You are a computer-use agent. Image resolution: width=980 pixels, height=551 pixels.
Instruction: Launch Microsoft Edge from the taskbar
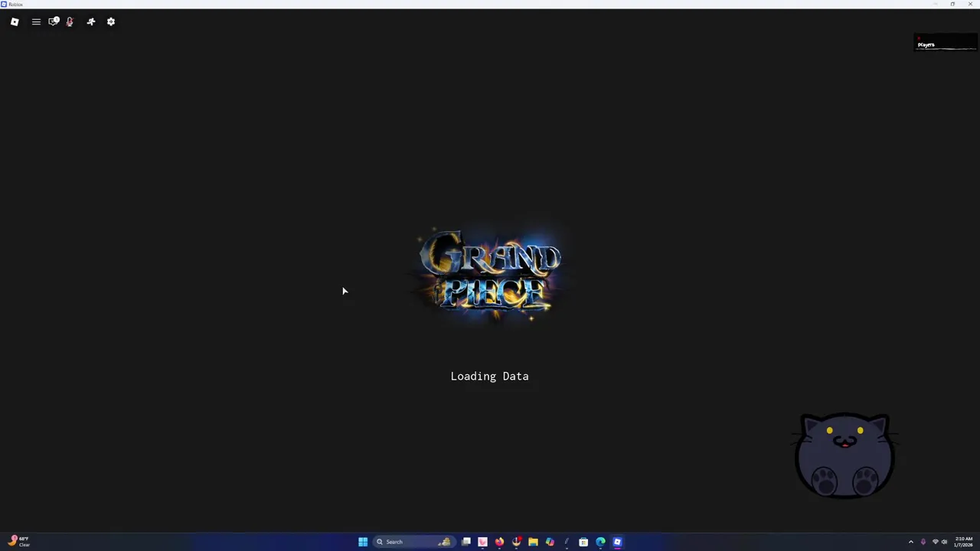coord(600,542)
